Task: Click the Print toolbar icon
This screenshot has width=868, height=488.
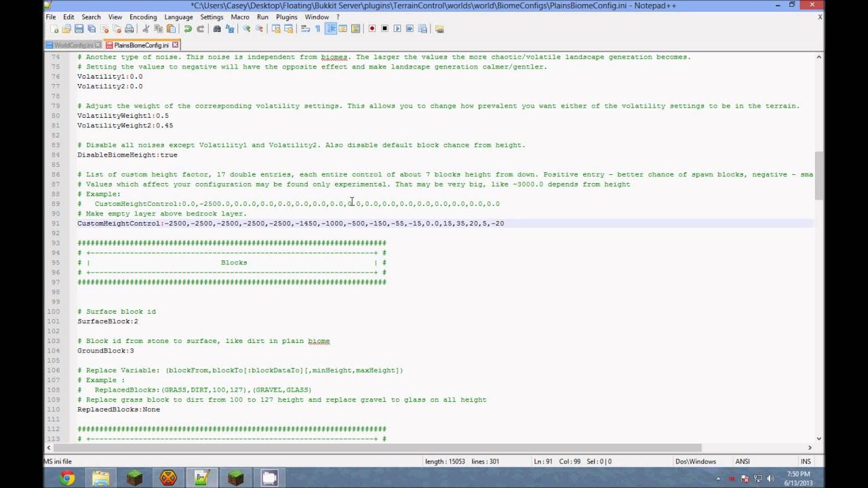Action: click(x=129, y=28)
